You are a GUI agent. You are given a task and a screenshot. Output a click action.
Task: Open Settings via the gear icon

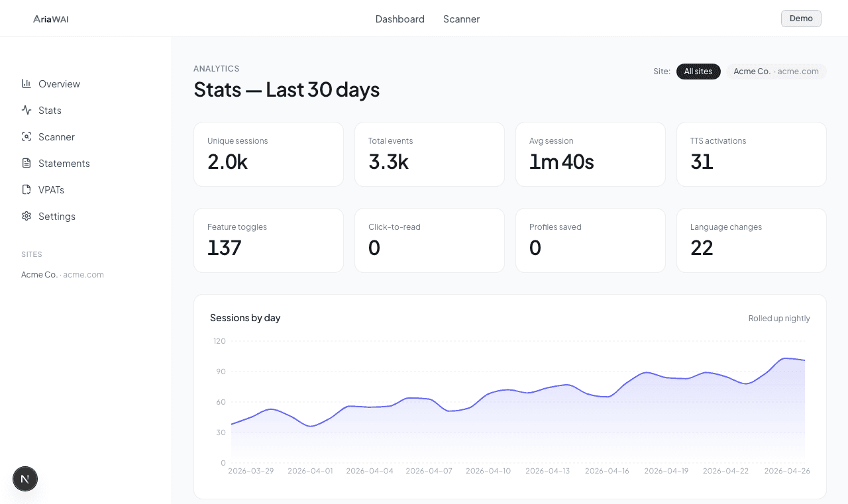click(x=26, y=216)
